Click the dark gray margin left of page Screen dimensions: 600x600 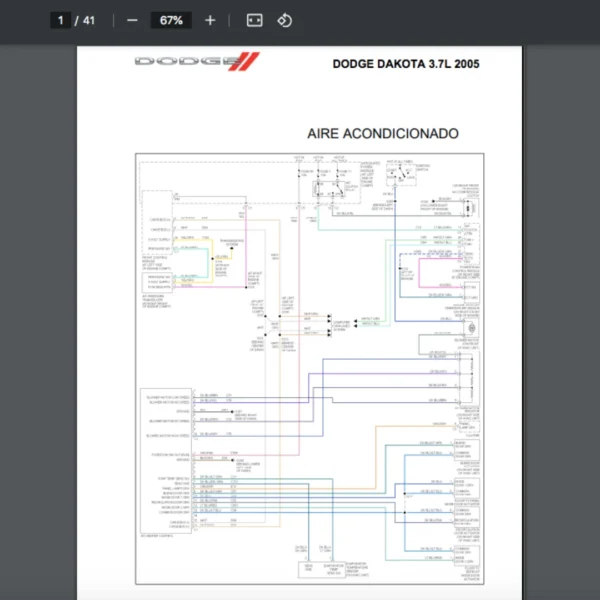click(x=38, y=300)
